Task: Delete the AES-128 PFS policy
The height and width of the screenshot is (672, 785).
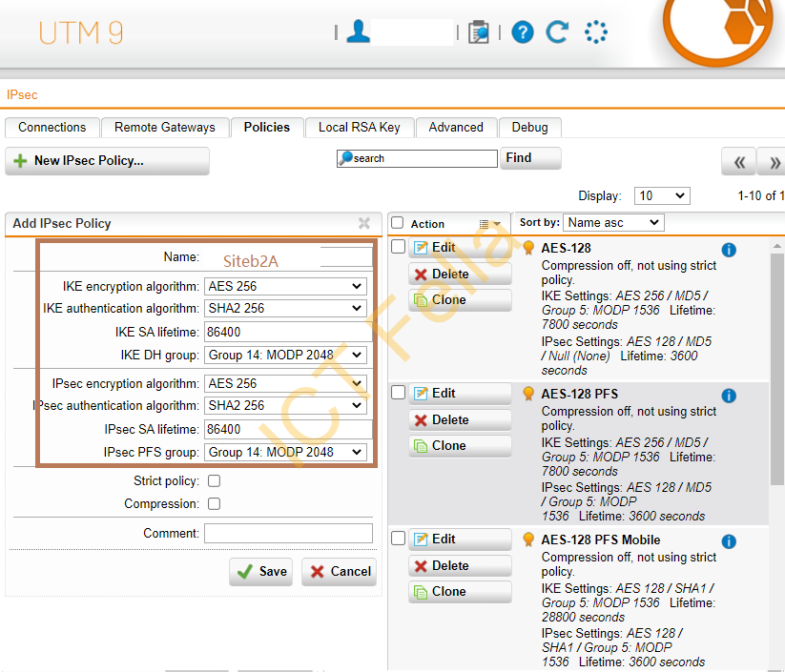Action: [x=460, y=419]
